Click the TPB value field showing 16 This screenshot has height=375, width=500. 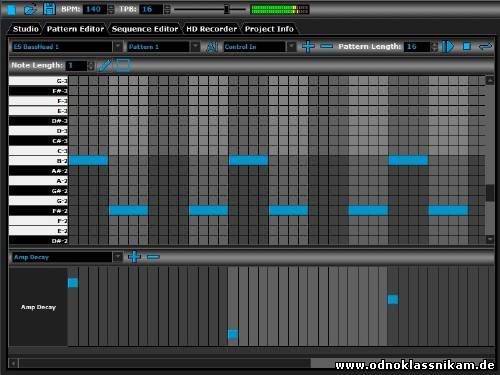pyautogui.click(x=151, y=9)
